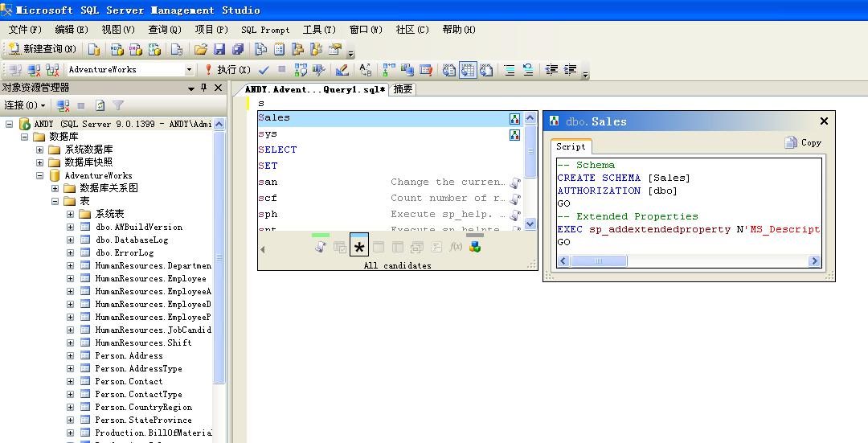Click the snippets scroll filter icon
The width and height of the screenshot is (868, 443).
coord(321,247)
